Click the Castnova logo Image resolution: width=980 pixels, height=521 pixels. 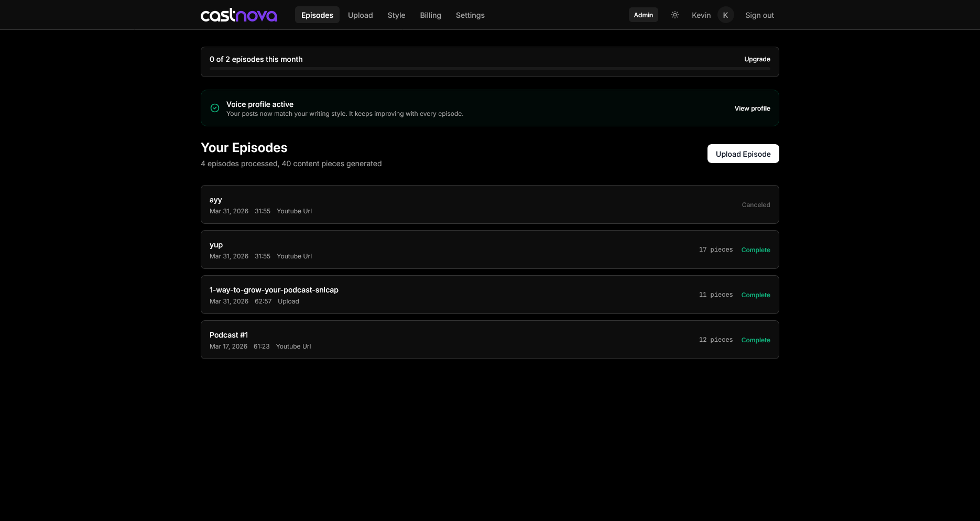coord(238,15)
